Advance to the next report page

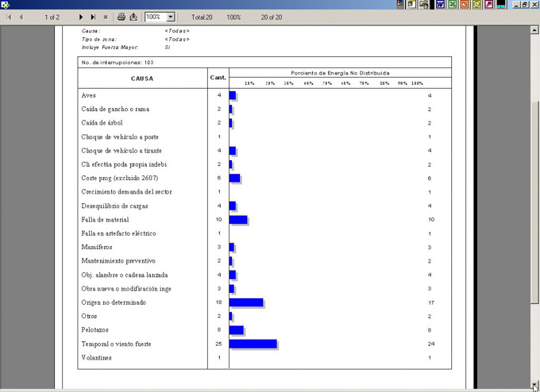(x=81, y=17)
